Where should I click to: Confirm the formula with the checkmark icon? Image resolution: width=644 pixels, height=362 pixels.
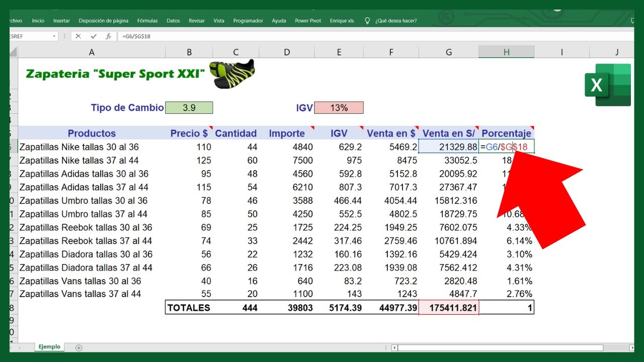tap(93, 36)
